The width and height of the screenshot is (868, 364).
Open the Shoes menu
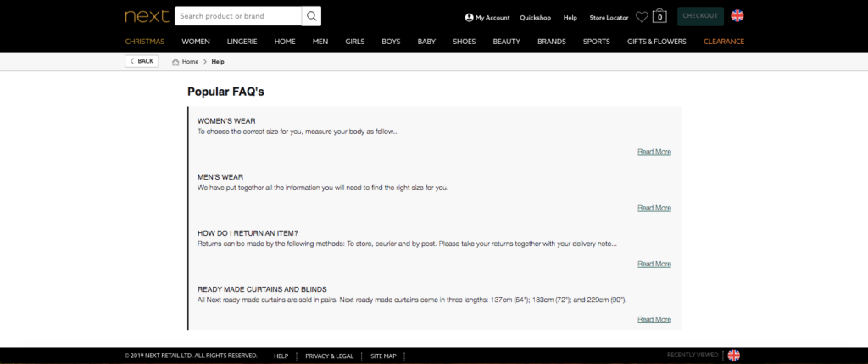[x=464, y=42]
